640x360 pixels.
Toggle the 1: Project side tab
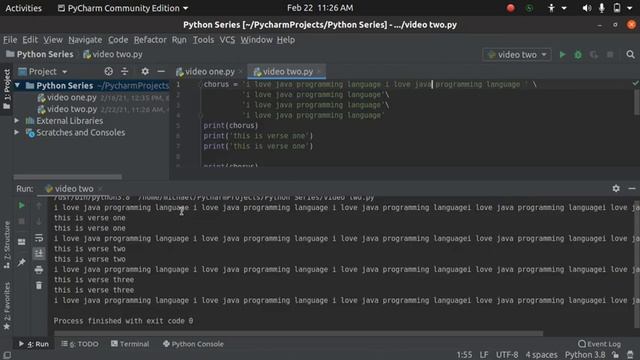[7, 89]
